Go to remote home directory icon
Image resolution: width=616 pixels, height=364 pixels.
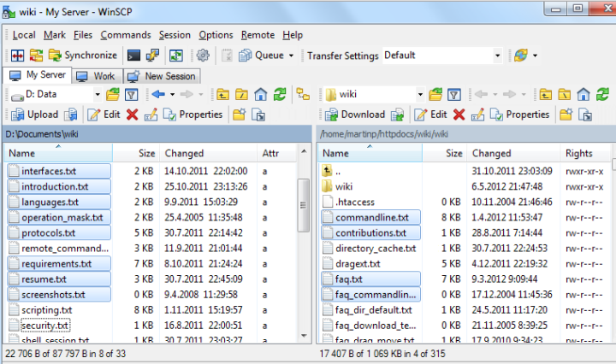[x=583, y=95]
